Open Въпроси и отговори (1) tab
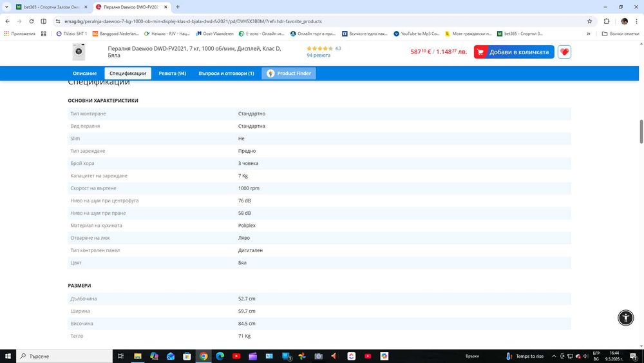 (226, 73)
